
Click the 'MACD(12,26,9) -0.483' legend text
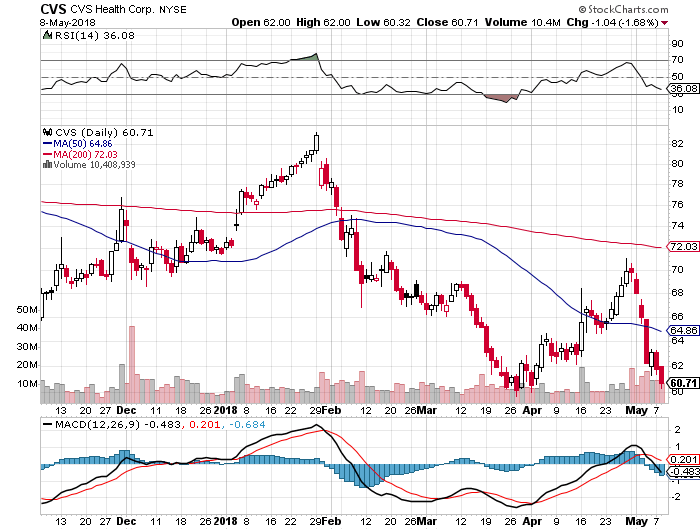click(118, 424)
